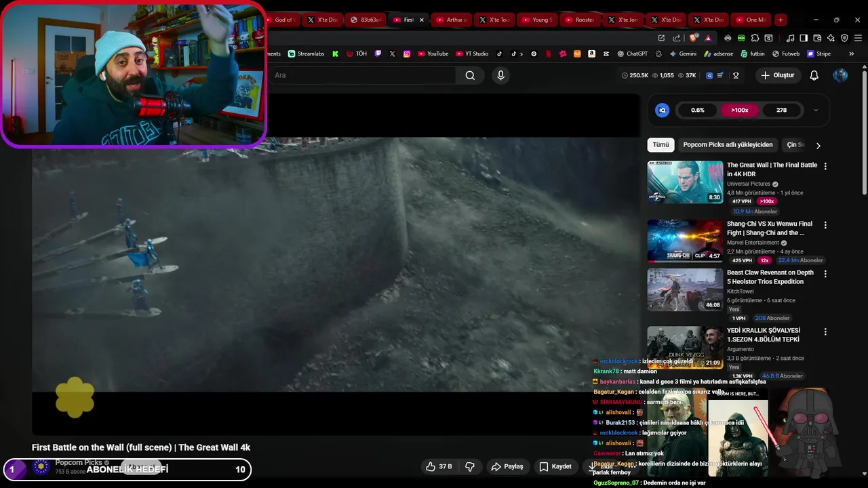
Task: Click the Brave Rewards triangle icon
Action: (708, 39)
